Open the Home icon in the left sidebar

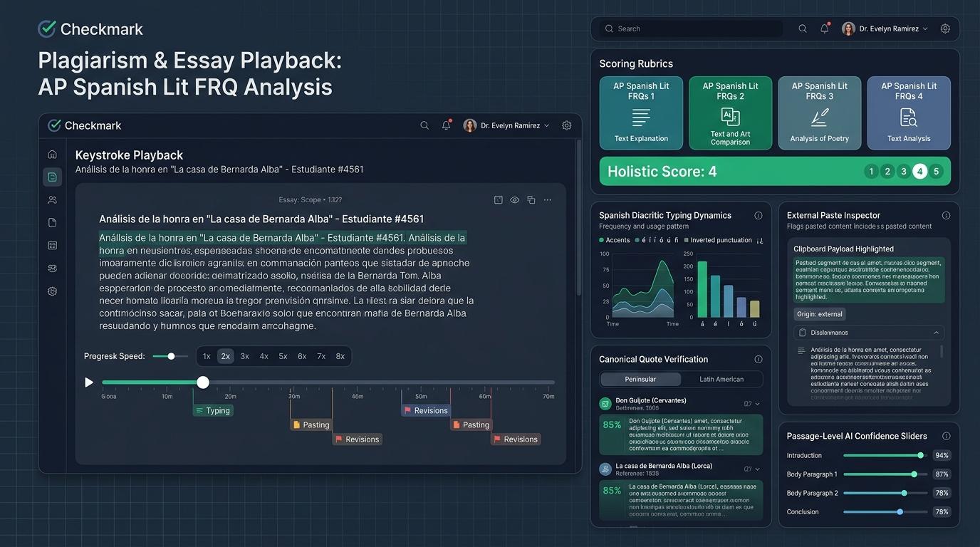[x=52, y=154]
